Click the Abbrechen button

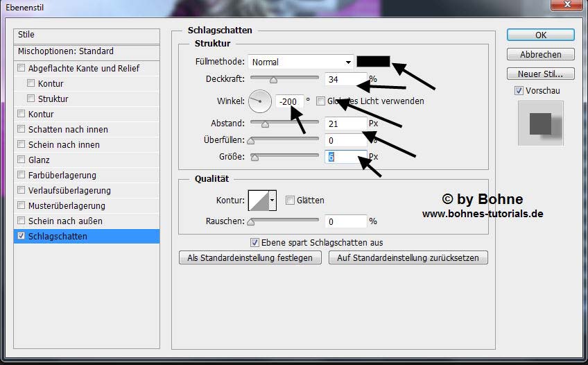540,54
